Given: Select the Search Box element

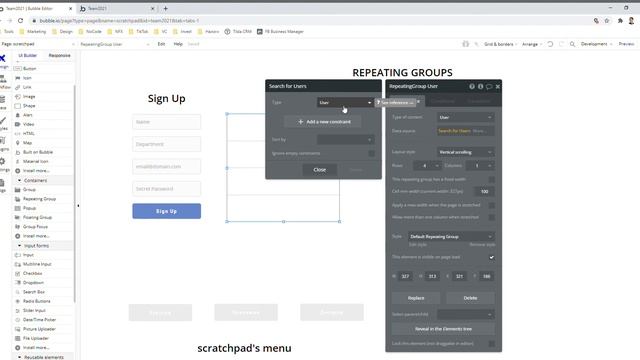Looking at the screenshot, I should [33, 292].
